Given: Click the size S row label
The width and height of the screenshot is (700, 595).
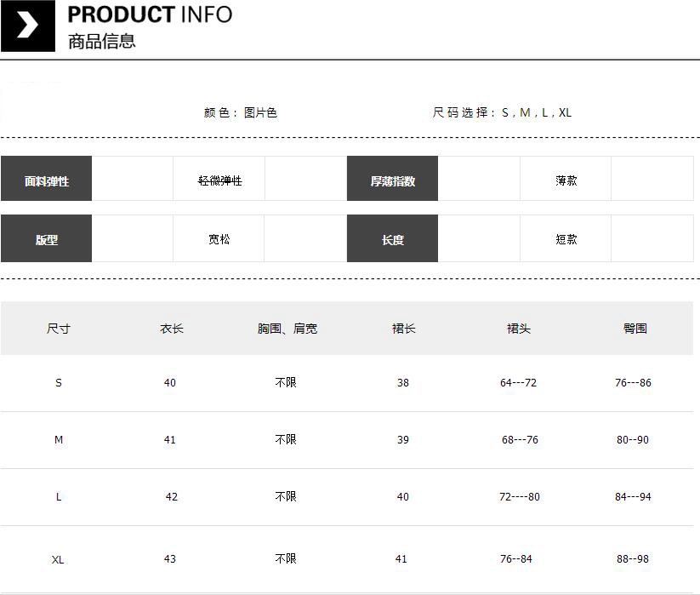Looking at the screenshot, I should [x=59, y=383].
